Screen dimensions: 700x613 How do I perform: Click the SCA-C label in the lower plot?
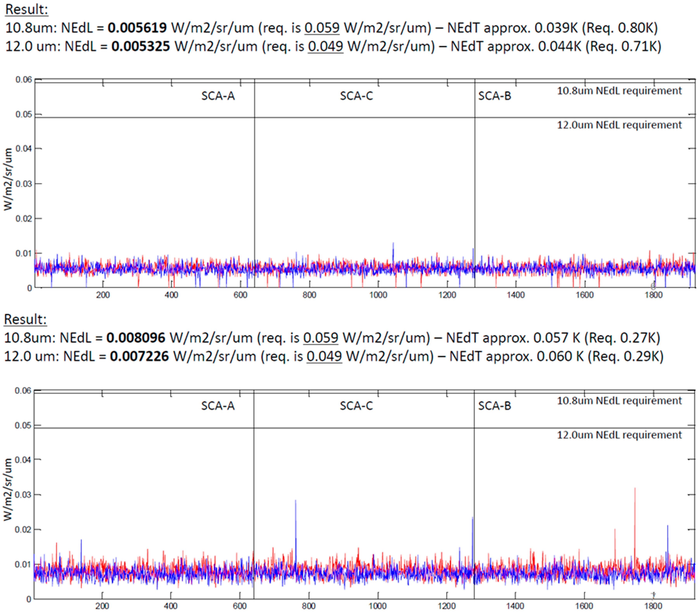coord(356,406)
